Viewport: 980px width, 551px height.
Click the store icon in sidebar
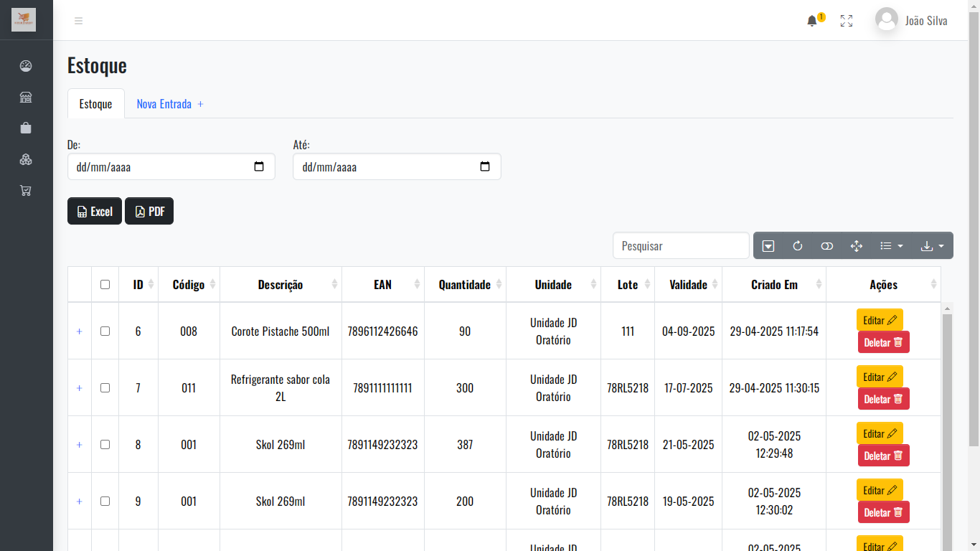coord(26,98)
